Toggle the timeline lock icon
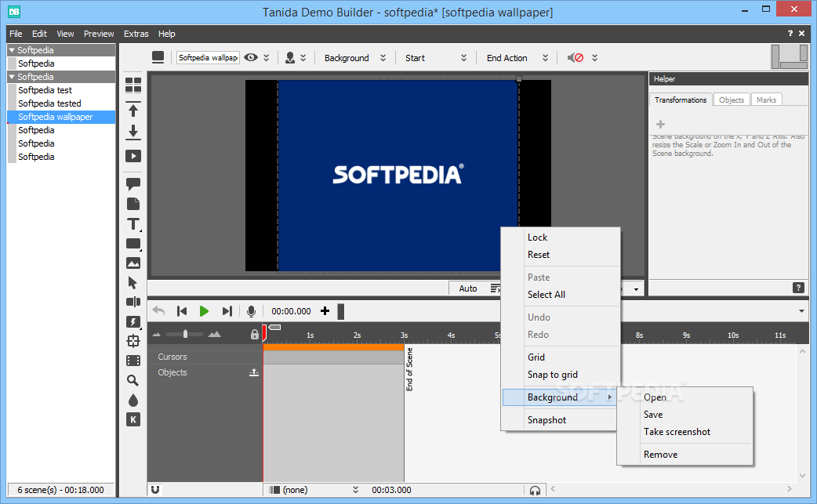Image resolution: width=817 pixels, height=504 pixels. pos(254,334)
